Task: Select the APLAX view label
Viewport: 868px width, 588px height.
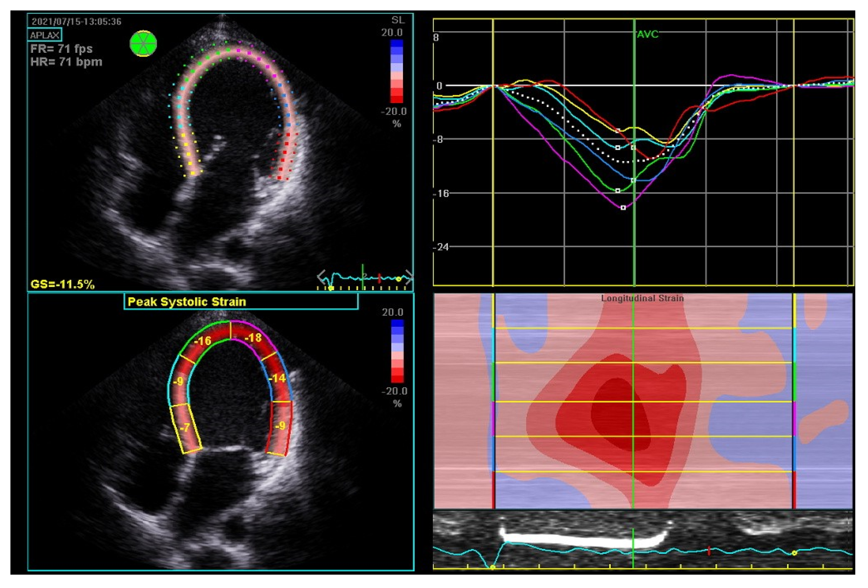Action: (44, 35)
